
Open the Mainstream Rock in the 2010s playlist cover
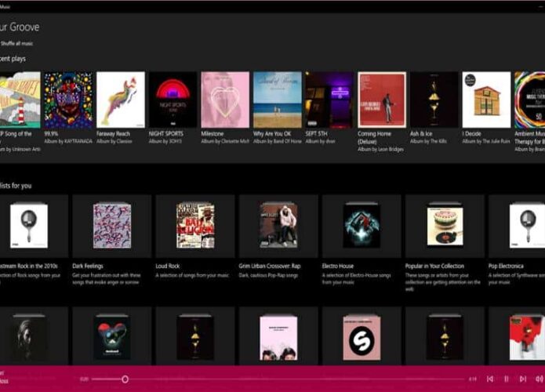(x=29, y=226)
